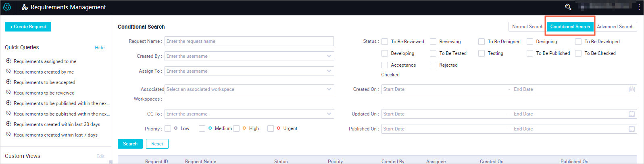Check the To Be Designed status
Screen dimensions: 644x164
pos(481,42)
